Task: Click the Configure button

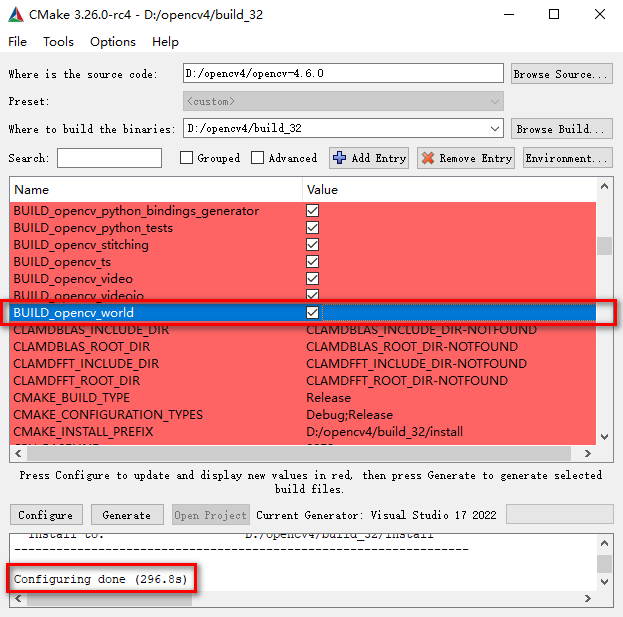Action: click(46, 515)
